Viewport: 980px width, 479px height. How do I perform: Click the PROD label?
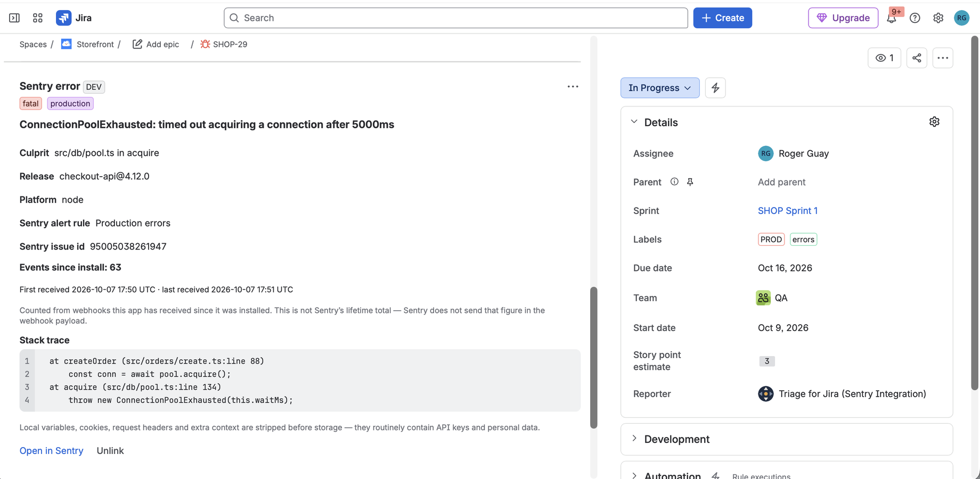(771, 240)
